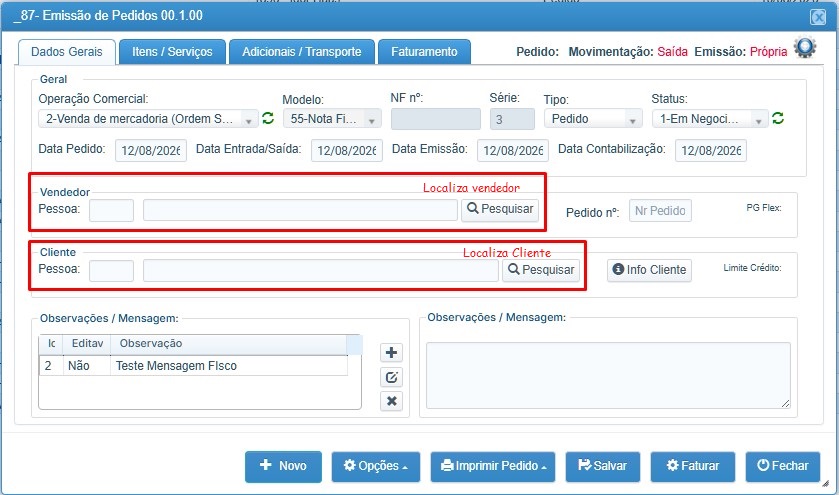The height and width of the screenshot is (495, 839).
Task: Open the Itens / Serviços tab
Action: click(x=172, y=52)
